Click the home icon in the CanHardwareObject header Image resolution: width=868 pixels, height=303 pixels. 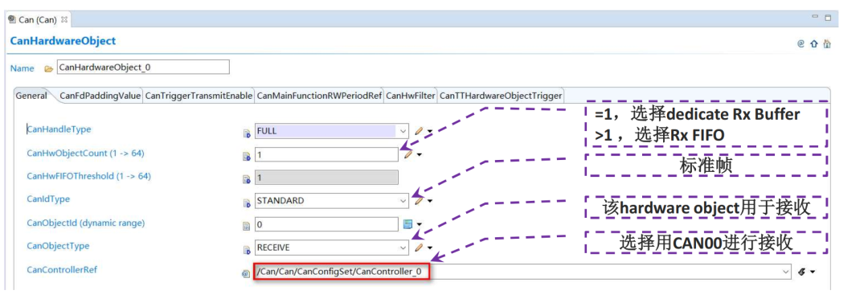(x=826, y=43)
